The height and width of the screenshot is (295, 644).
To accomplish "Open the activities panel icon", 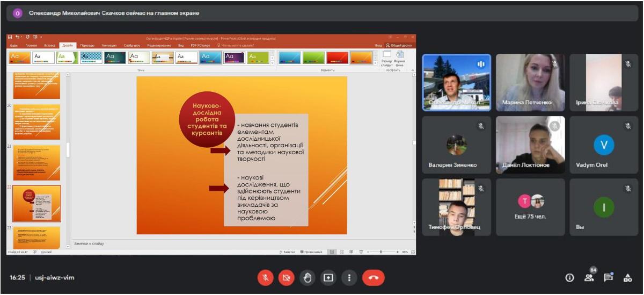I will coord(627,278).
